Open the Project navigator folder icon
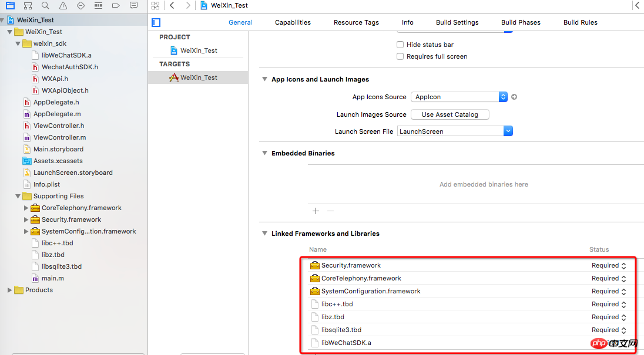The image size is (644, 355). 10,6
